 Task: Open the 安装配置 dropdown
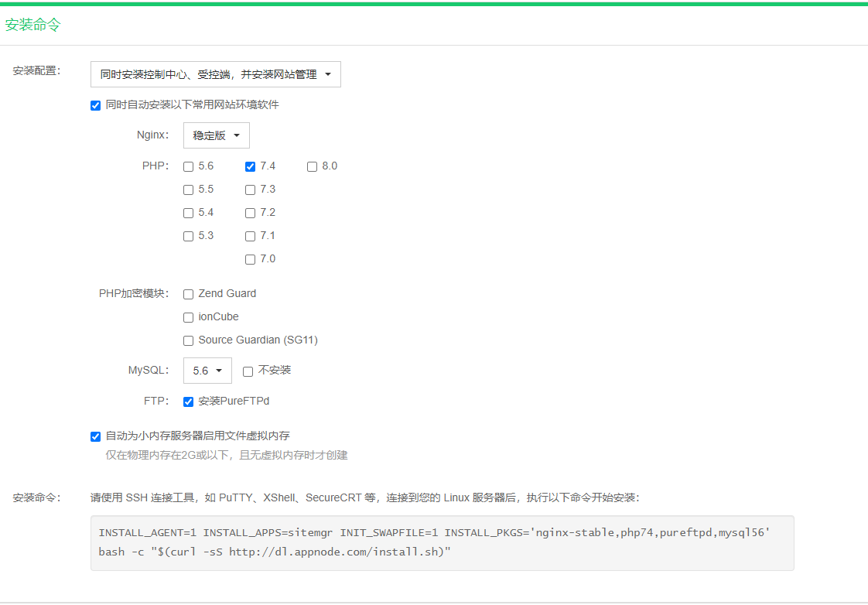[x=215, y=74]
